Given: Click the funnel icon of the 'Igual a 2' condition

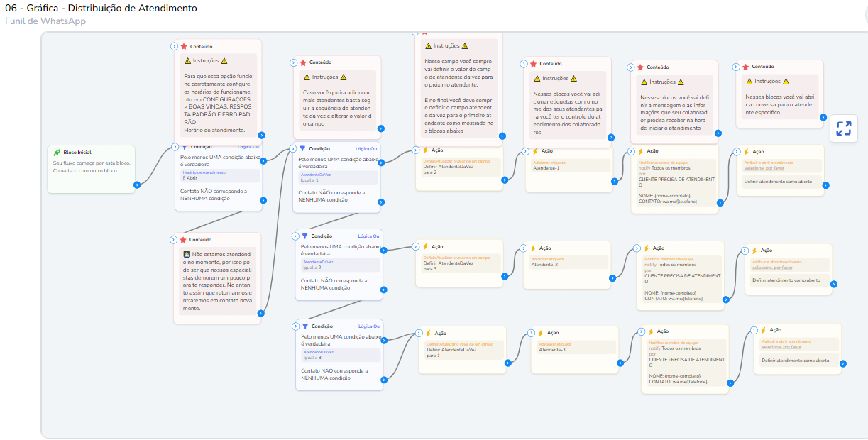Looking at the screenshot, I should click(x=304, y=236).
